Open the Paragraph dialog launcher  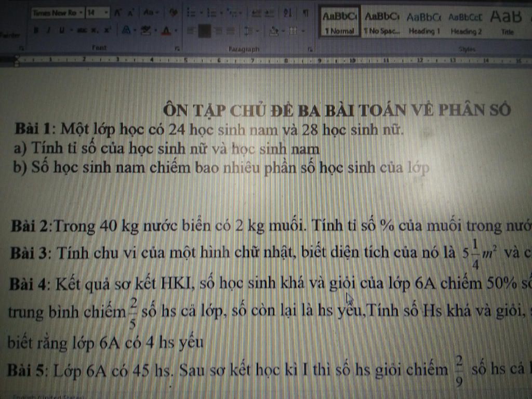point(310,49)
